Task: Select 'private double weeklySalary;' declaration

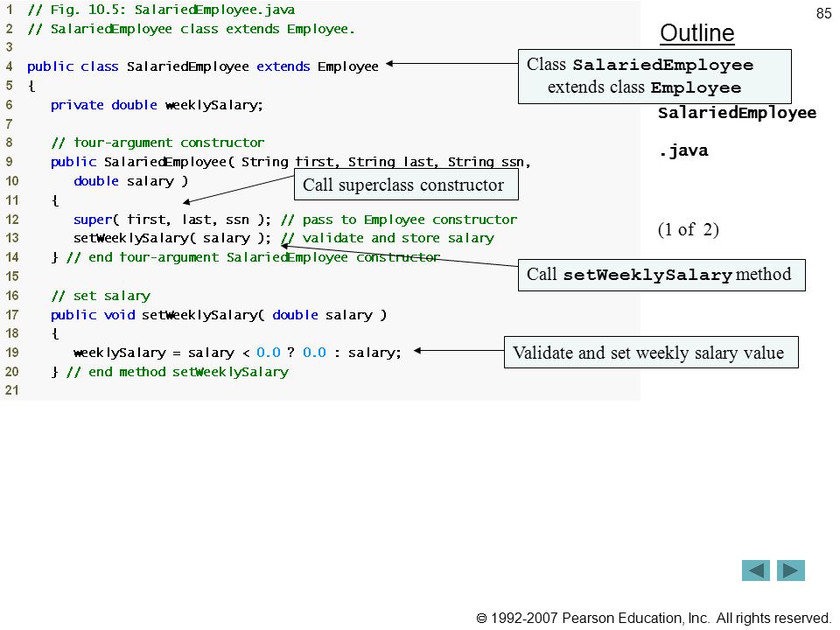Action: pyautogui.click(x=157, y=105)
